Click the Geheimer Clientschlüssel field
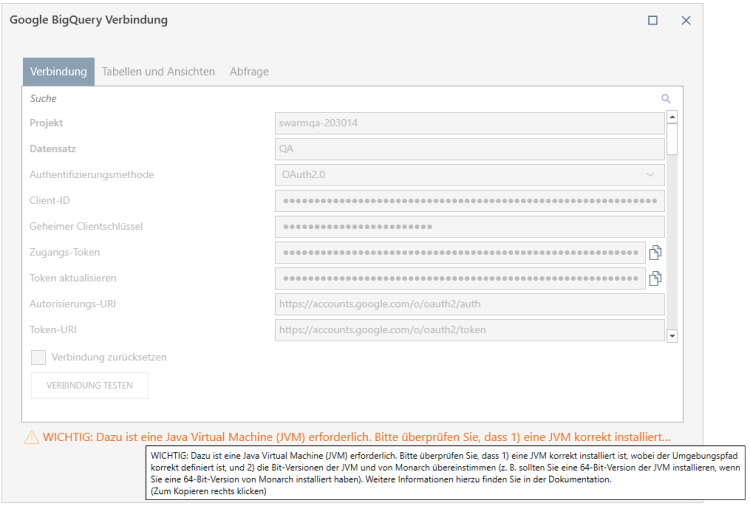The width and height of the screenshot is (750, 506). point(470,226)
